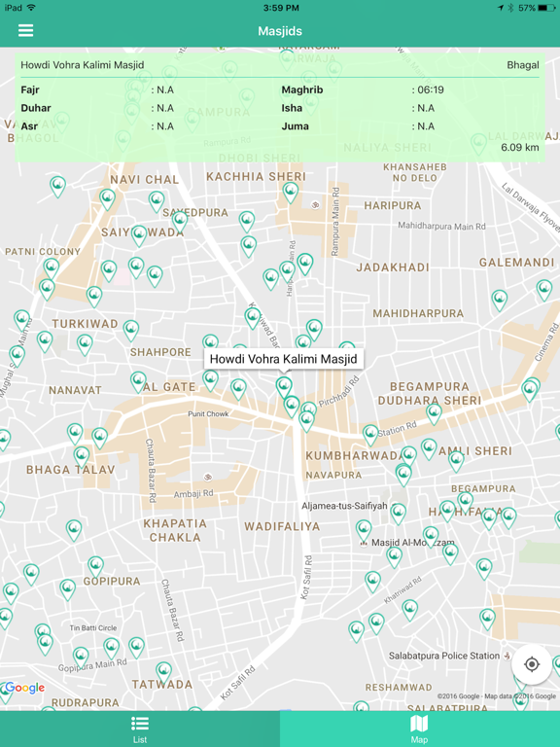This screenshot has width=560, height=747.
Task: Select masjid pin at Kumbharwada label's end
Action: pos(408,457)
